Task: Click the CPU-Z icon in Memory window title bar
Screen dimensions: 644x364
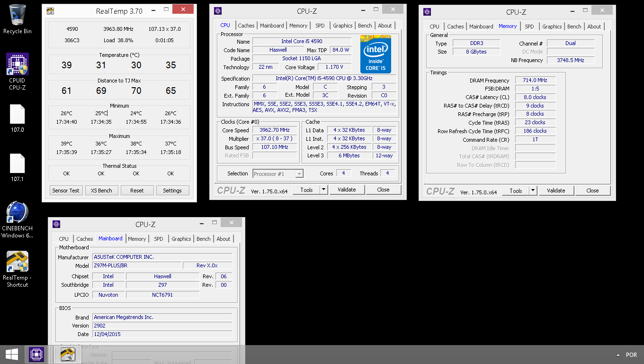Action: [427, 12]
